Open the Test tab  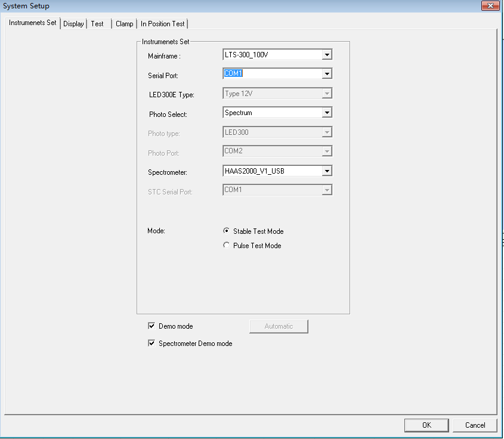pyautogui.click(x=97, y=24)
